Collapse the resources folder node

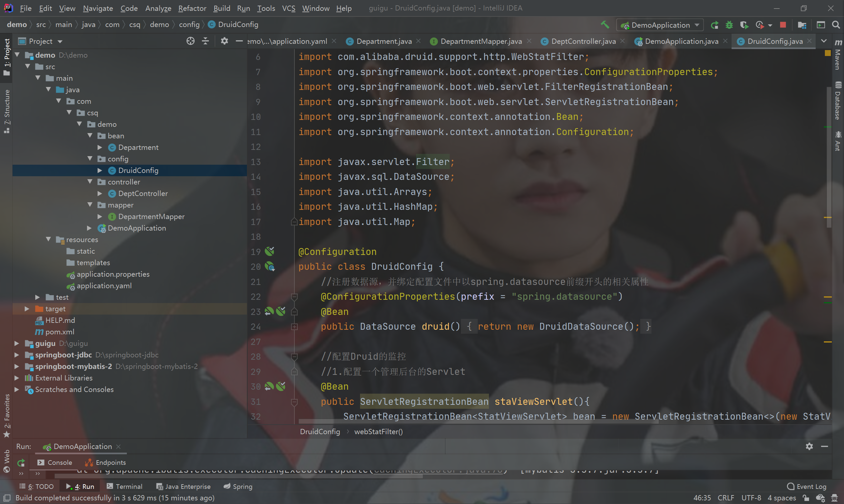point(48,239)
